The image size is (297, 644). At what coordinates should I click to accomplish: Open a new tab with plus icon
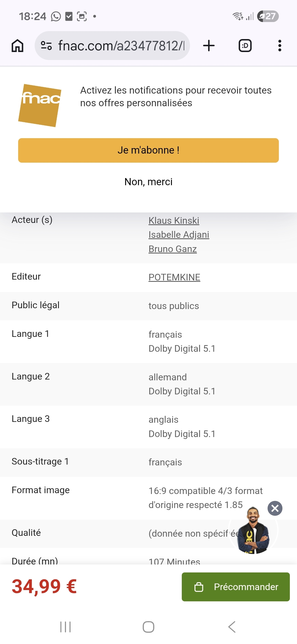pyautogui.click(x=209, y=46)
